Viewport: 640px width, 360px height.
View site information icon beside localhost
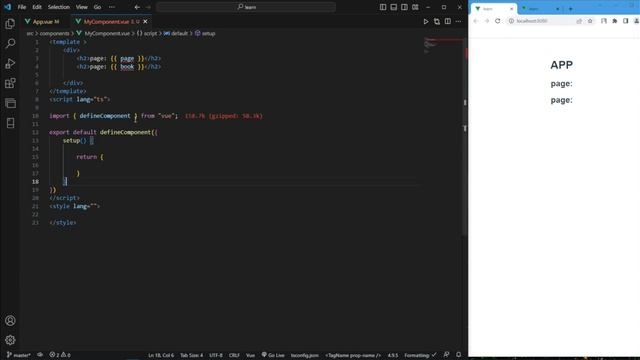(x=511, y=21)
